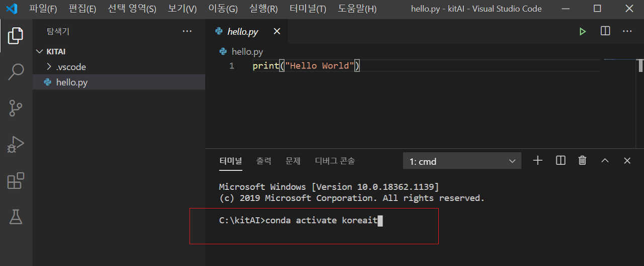This screenshot has height=266, width=644.
Task: Open the 선택 영역(S) menu
Action: click(x=132, y=9)
